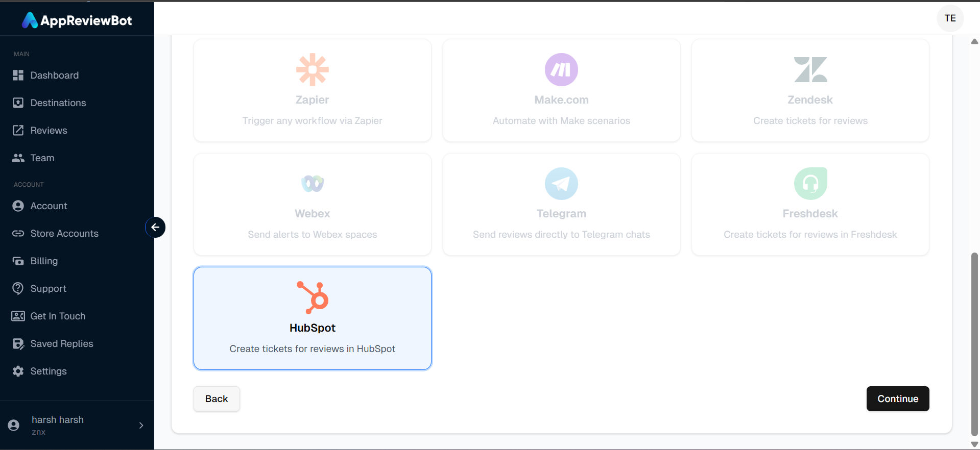Click the Billing wallet icon
Screen dimensions: 980x450
click(x=18, y=261)
